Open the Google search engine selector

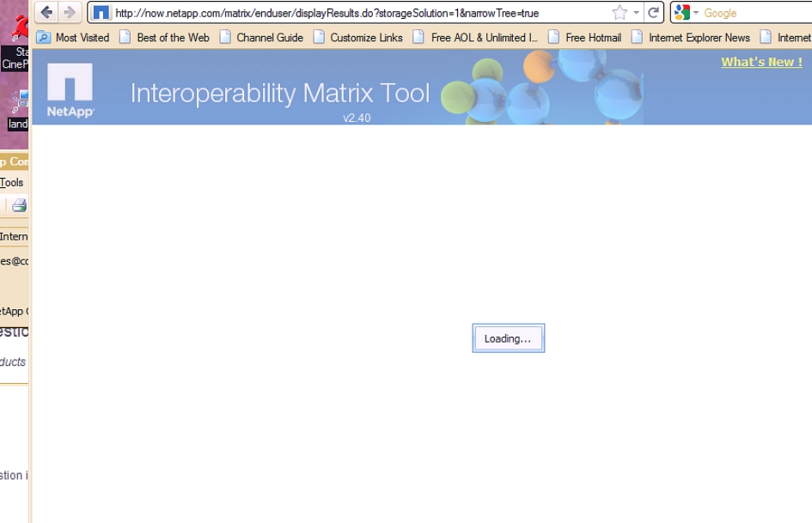687,12
